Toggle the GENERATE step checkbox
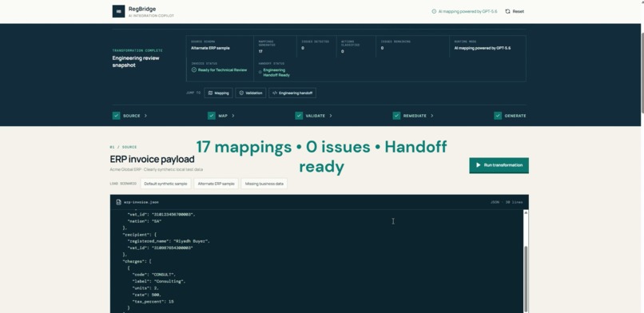 tap(498, 116)
